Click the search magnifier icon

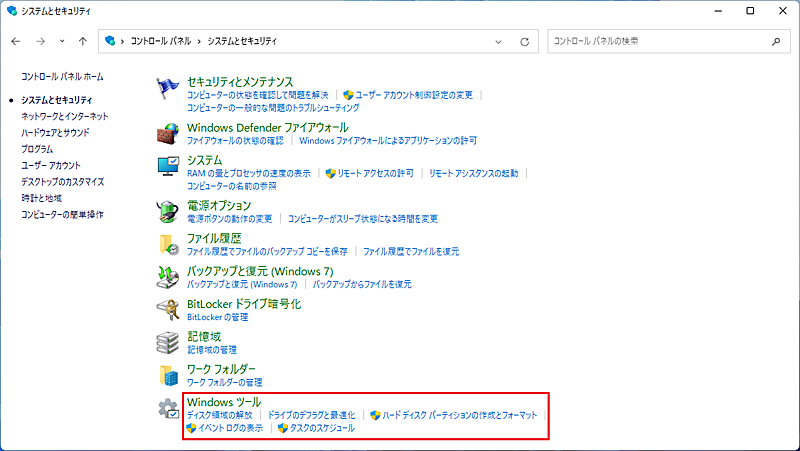(776, 41)
